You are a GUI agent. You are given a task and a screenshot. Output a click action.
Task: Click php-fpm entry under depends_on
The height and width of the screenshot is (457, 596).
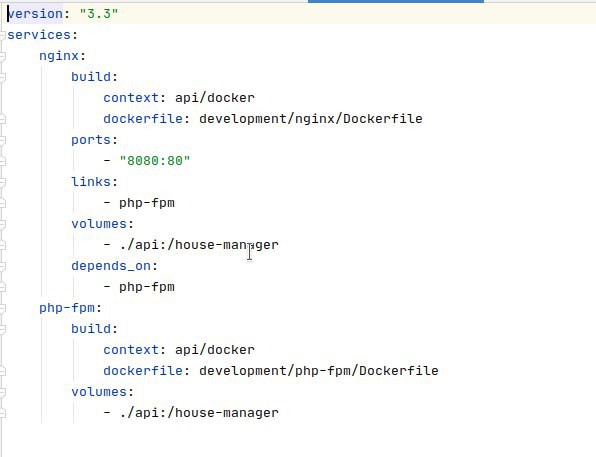click(147, 287)
